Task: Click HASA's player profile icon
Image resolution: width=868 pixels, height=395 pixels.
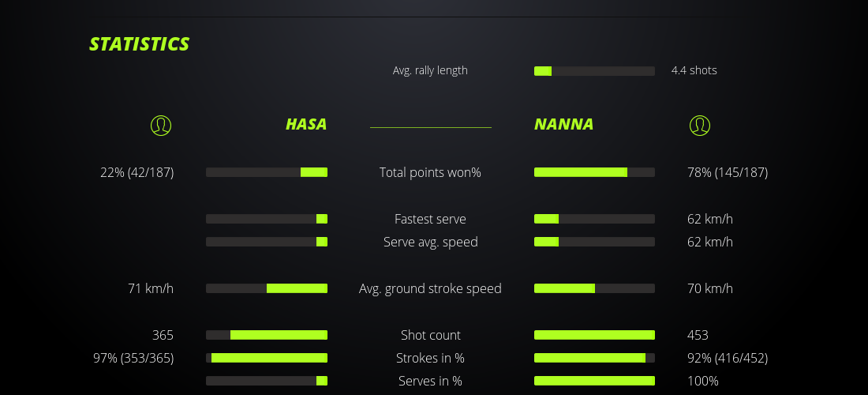Action: (161, 125)
